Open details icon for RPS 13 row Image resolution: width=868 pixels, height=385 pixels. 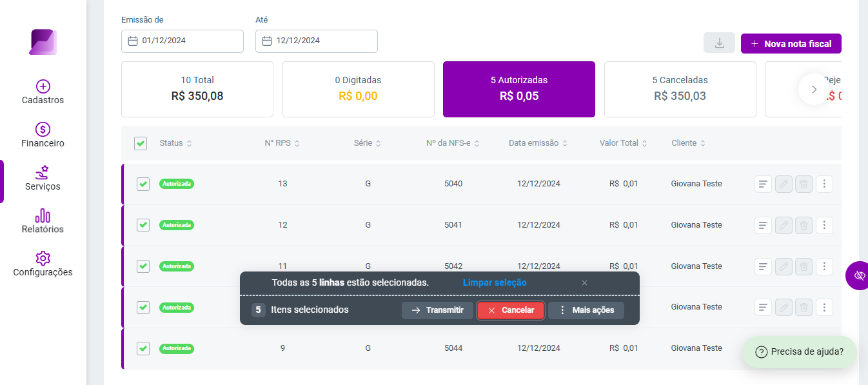point(763,184)
